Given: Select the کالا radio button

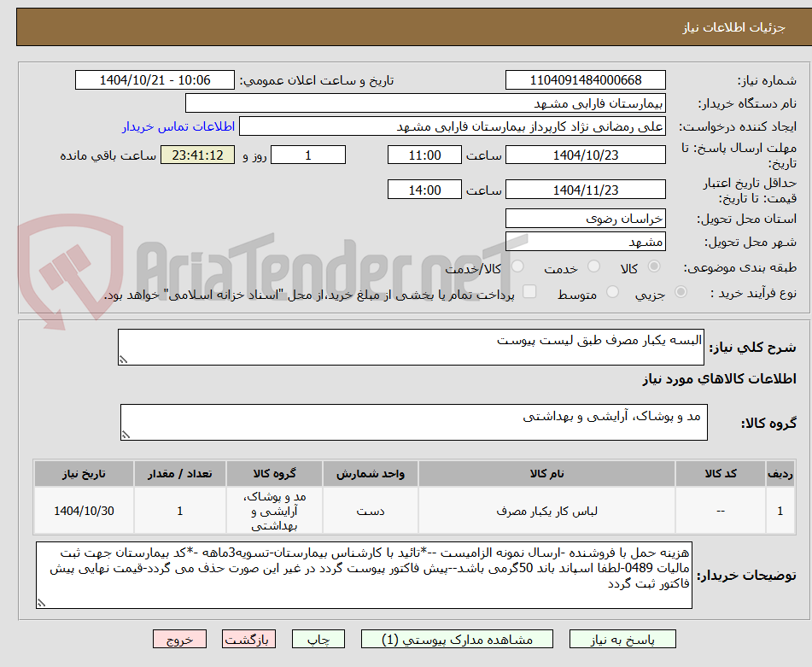Looking at the screenshot, I should pos(654,266).
